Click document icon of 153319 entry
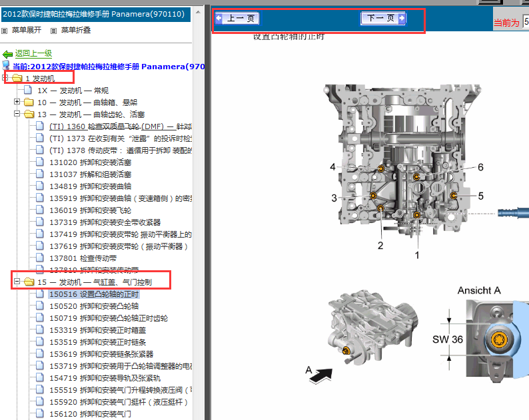This screenshot has height=420, width=529. click(x=39, y=329)
